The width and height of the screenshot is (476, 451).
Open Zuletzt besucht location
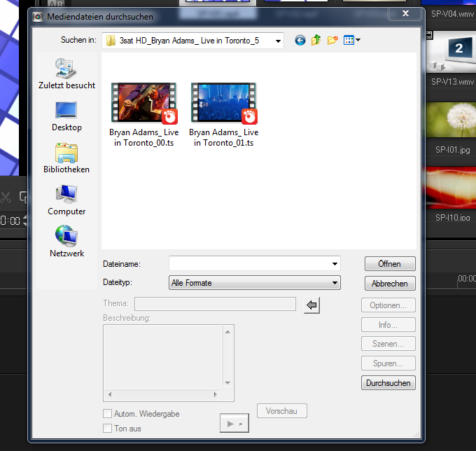point(66,74)
